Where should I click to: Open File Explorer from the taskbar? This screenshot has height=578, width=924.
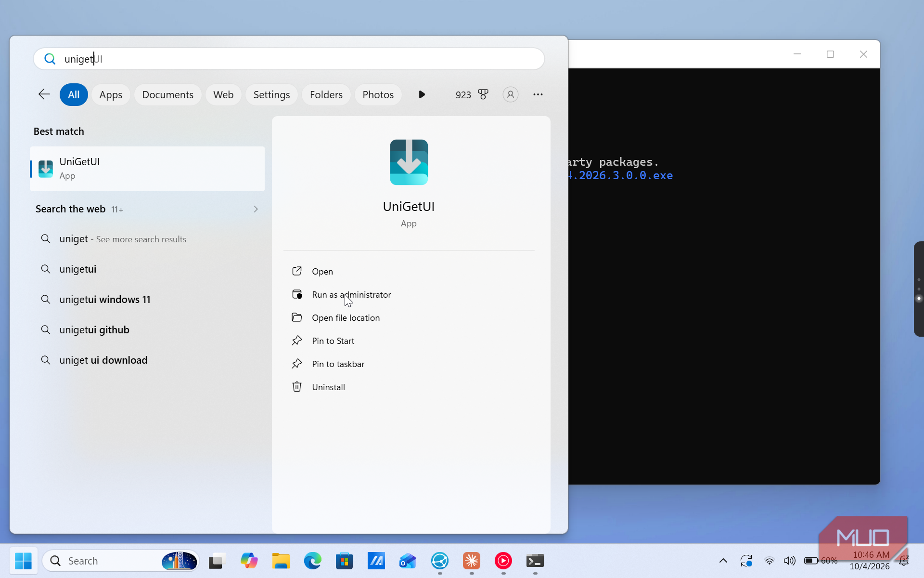pos(281,561)
